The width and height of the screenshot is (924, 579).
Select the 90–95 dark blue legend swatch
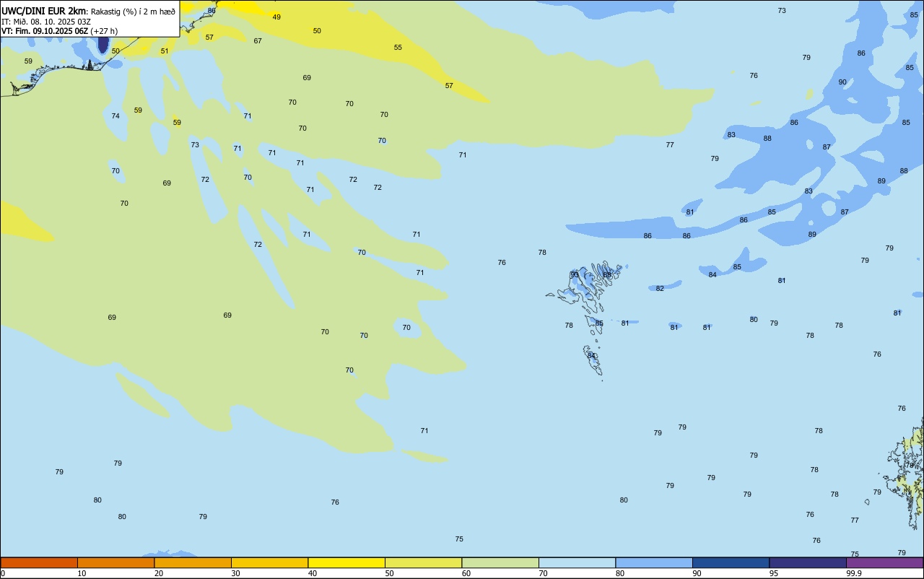731,562
